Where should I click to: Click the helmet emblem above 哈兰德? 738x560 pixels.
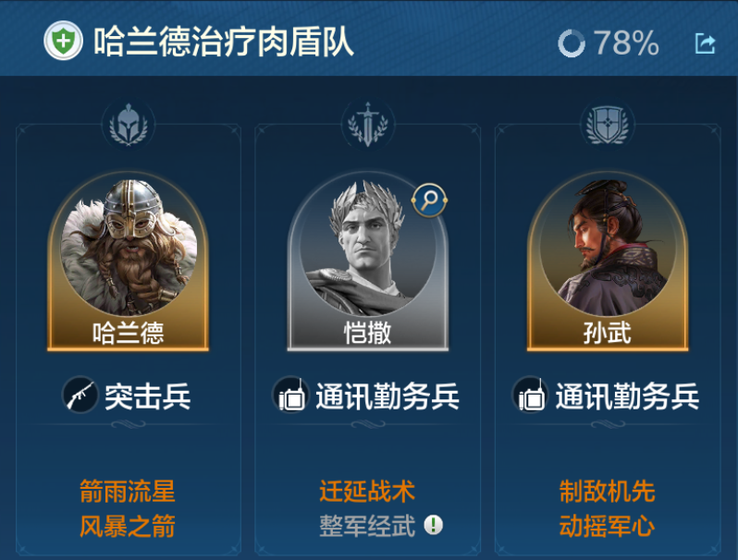click(x=128, y=125)
